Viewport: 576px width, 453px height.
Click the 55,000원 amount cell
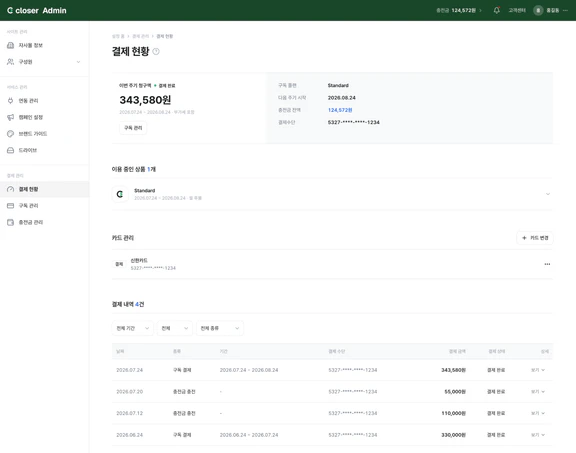tap(455, 392)
